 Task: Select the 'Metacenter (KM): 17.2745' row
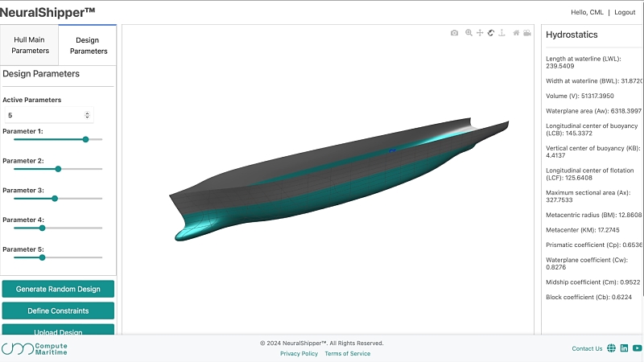click(x=582, y=230)
